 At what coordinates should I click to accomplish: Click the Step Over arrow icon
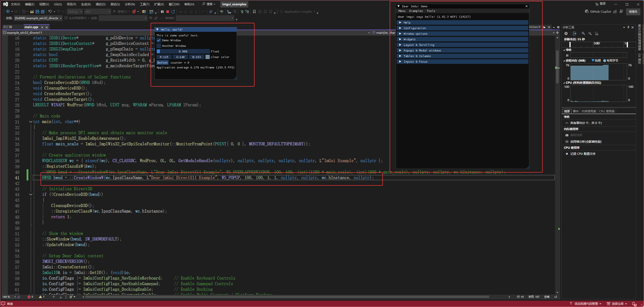191,11
